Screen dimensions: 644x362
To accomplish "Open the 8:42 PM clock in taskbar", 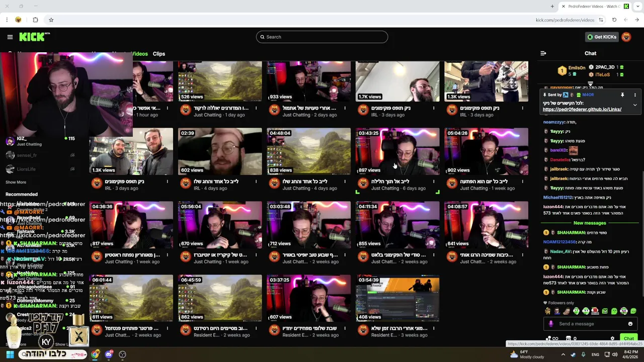I will tap(631, 354).
